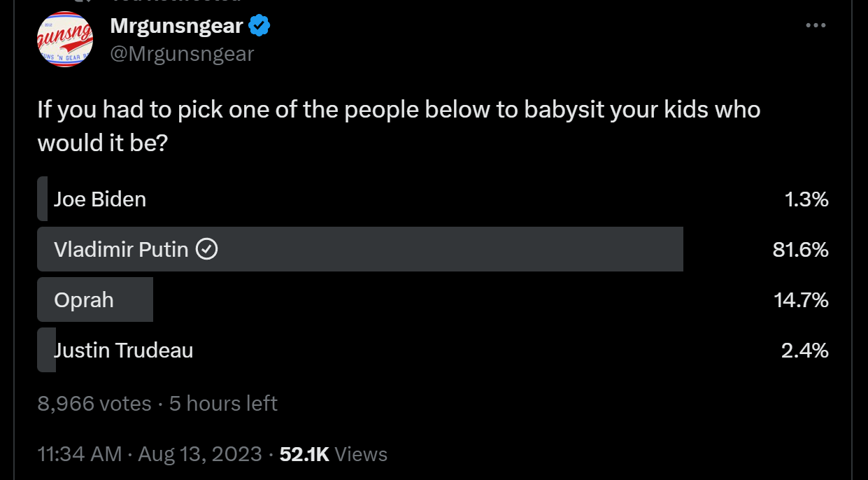868x480 pixels.
Task: Choose the Vladimir Putin poll option
Action: click(x=121, y=249)
